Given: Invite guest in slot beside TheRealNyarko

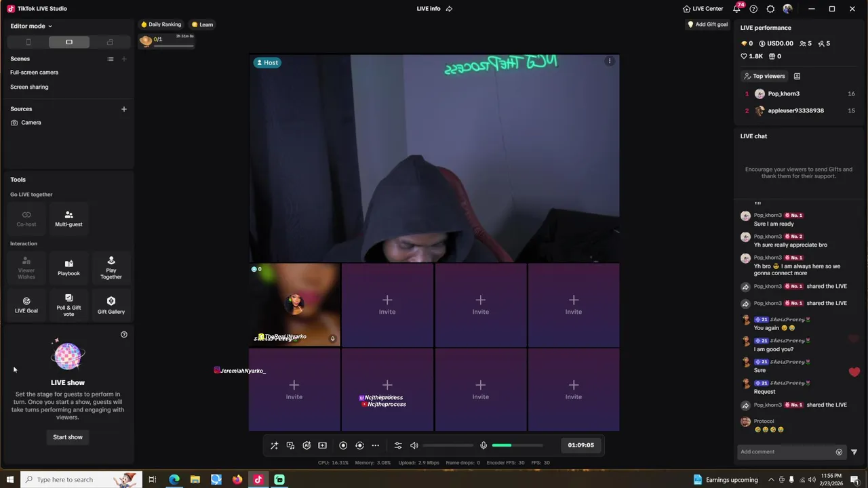Looking at the screenshot, I should coord(387,305).
